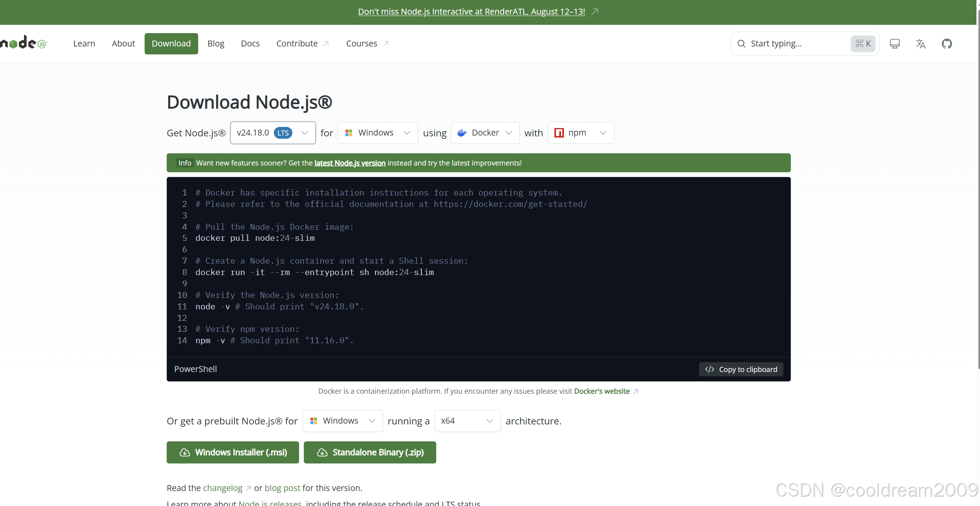The width and height of the screenshot is (980, 506).
Task: Click the 'node -v' code line
Action: click(x=279, y=307)
